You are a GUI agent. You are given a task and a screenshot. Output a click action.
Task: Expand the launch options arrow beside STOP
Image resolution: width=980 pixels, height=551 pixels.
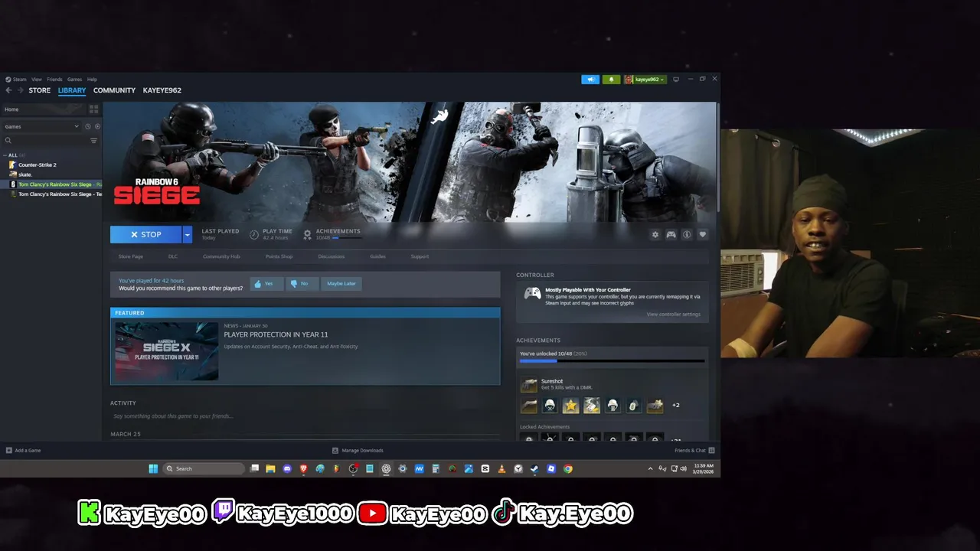[187, 235]
